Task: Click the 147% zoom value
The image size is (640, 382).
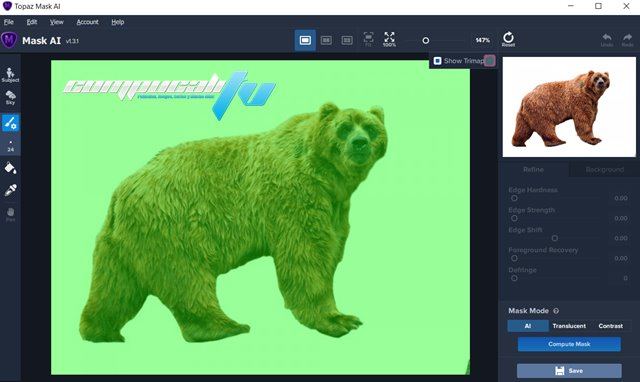Action: tap(482, 40)
